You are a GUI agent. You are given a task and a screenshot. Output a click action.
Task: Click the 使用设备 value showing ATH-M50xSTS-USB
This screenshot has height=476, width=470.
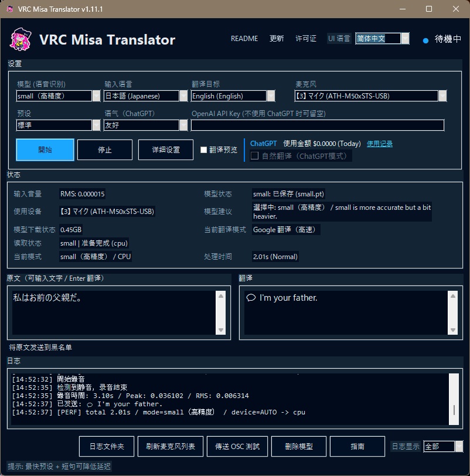point(107,211)
